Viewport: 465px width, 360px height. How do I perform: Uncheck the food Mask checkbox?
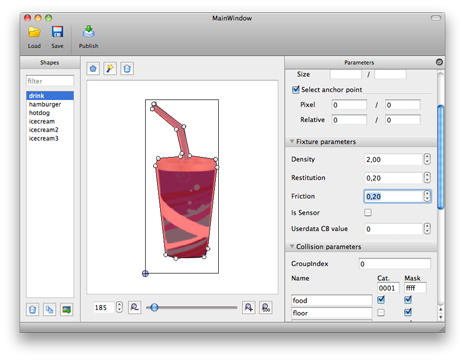coord(408,300)
